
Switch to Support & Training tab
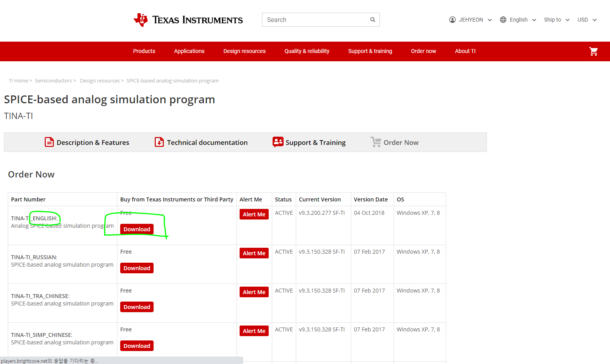click(309, 142)
